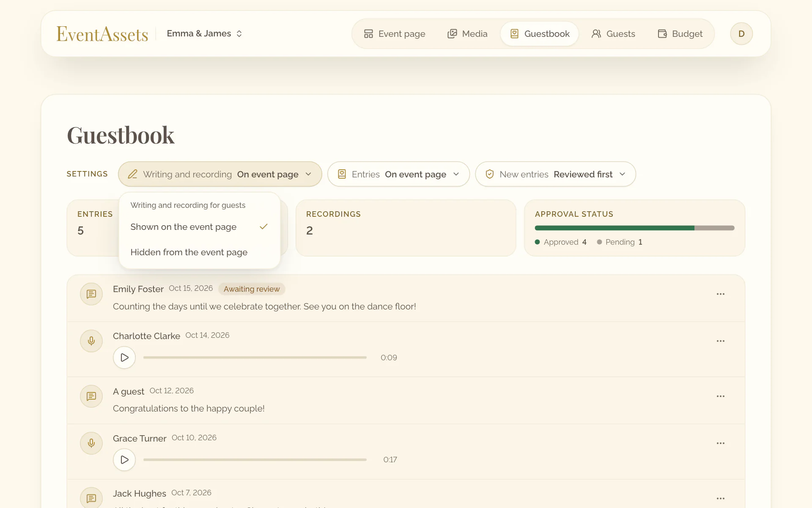
Task: Seek within Charlotte Clarke's audio track
Action: (255, 358)
